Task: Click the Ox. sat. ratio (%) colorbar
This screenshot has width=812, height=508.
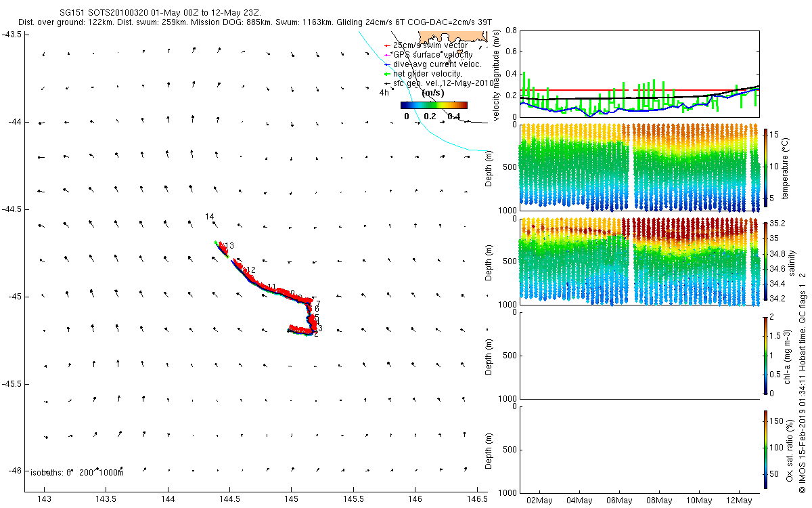Action: [x=766, y=449]
